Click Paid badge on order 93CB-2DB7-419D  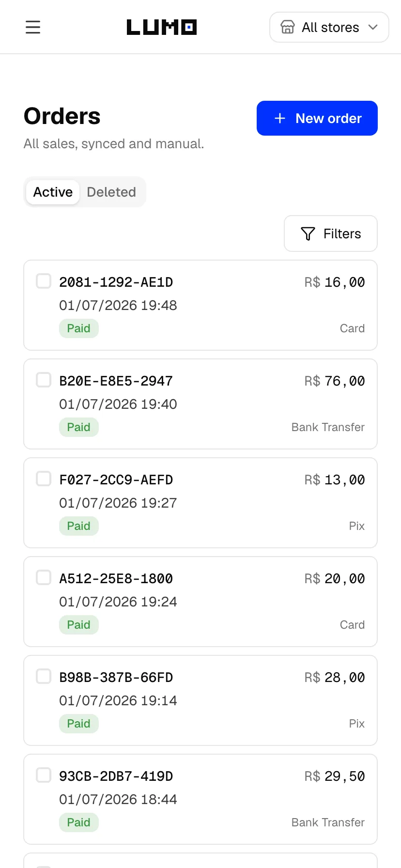coord(79,822)
